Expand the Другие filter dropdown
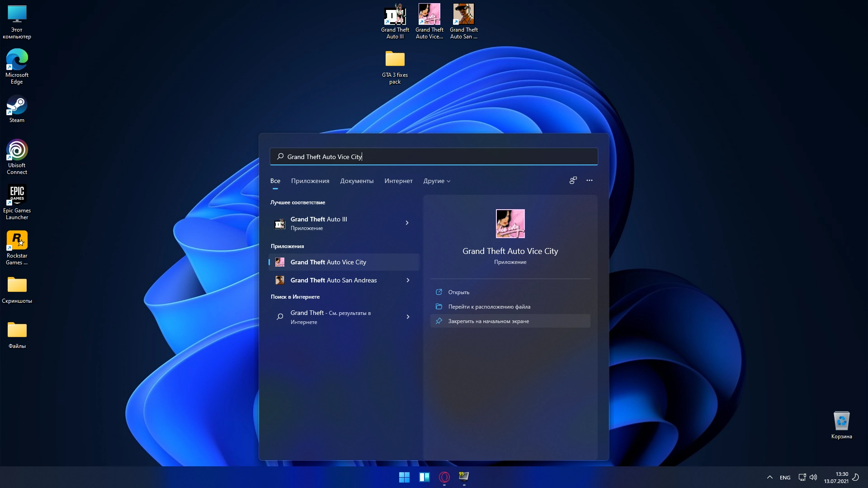 coord(437,181)
